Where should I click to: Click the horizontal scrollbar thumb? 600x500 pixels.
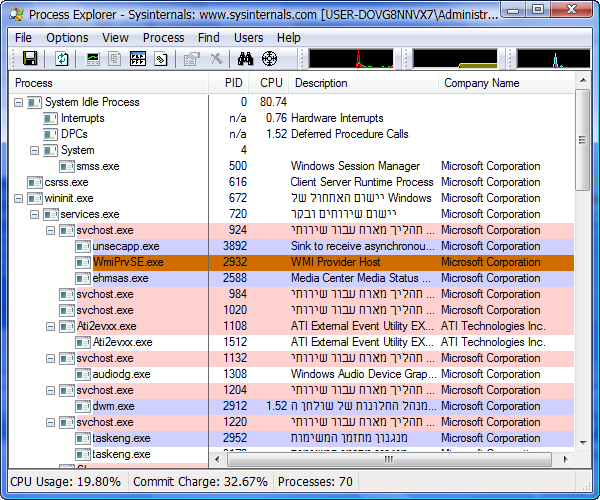click(x=389, y=459)
